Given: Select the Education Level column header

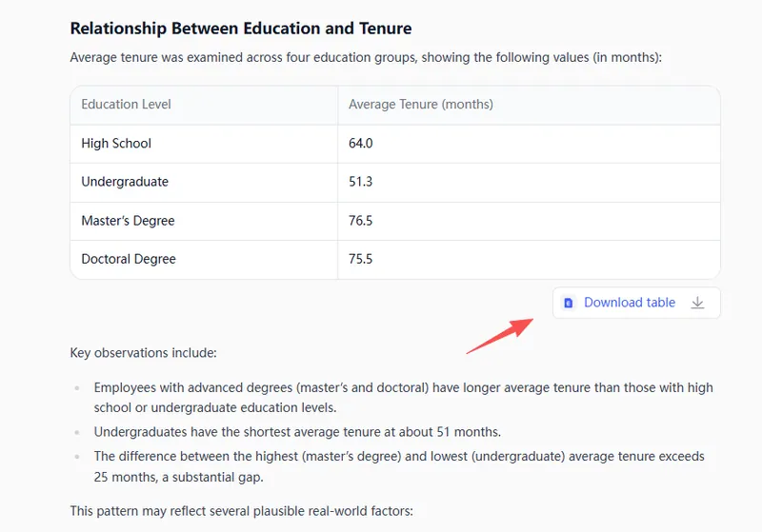Looking at the screenshot, I should point(127,104).
